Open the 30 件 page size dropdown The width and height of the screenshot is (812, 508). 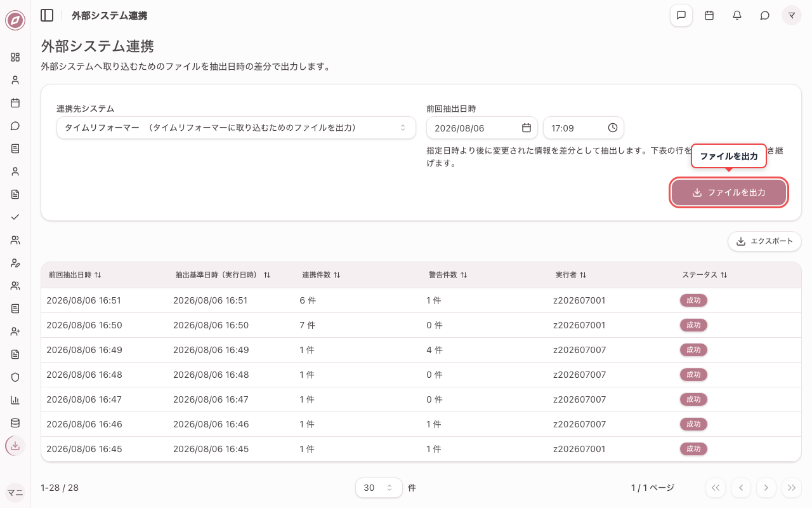pos(379,488)
